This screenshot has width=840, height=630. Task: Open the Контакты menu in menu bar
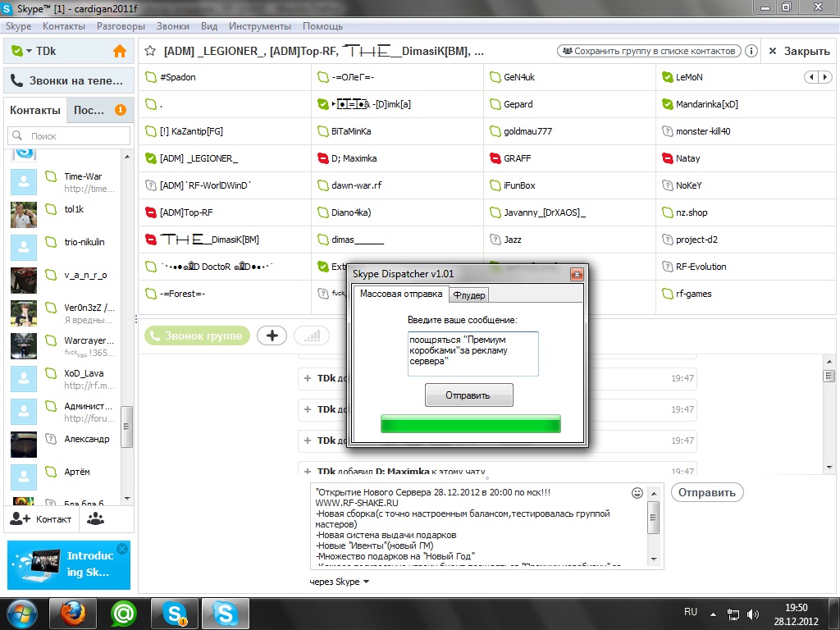click(64, 26)
